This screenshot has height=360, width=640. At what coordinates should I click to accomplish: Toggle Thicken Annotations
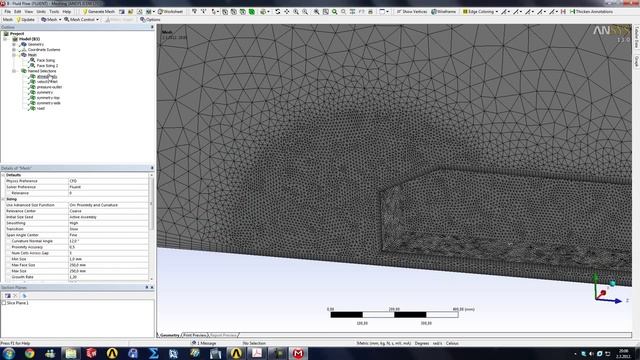point(591,12)
